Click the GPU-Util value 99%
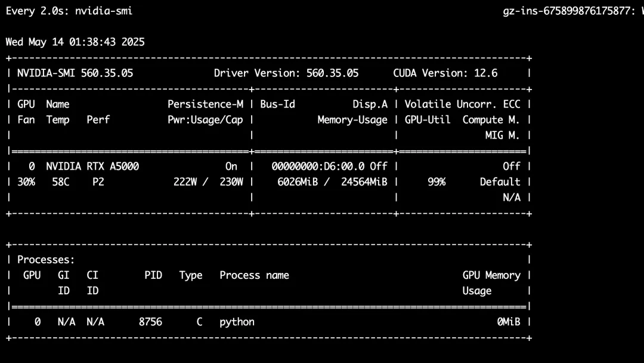Image resolution: width=644 pixels, height=363 pixels. (x=436, y=182)
